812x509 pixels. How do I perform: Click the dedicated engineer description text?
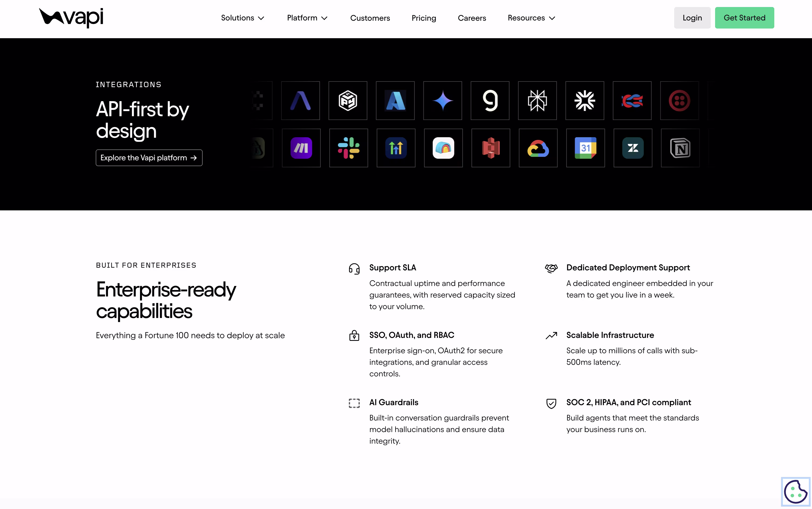[x=640, y=289]
